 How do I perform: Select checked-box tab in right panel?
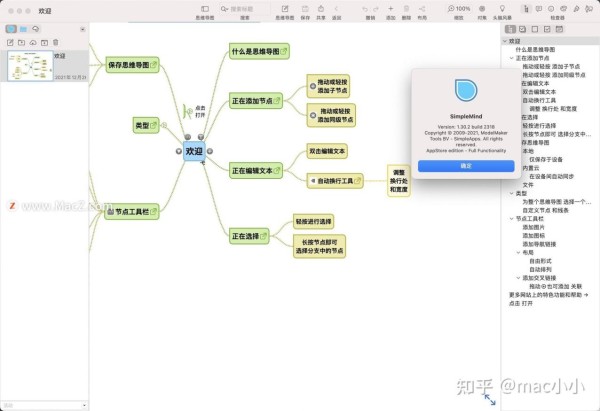(522, 29)
